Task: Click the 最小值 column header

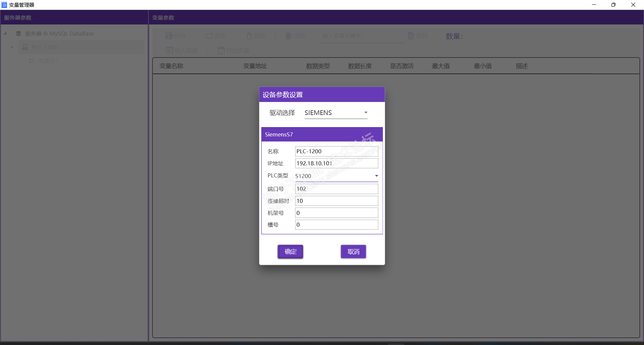Action: click(x=483, y=66)
